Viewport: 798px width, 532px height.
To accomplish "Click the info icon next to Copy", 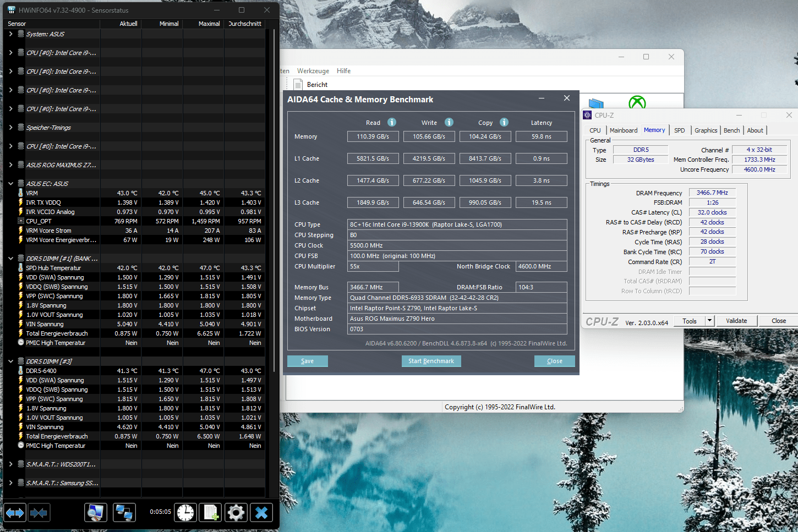I will 504,122.
